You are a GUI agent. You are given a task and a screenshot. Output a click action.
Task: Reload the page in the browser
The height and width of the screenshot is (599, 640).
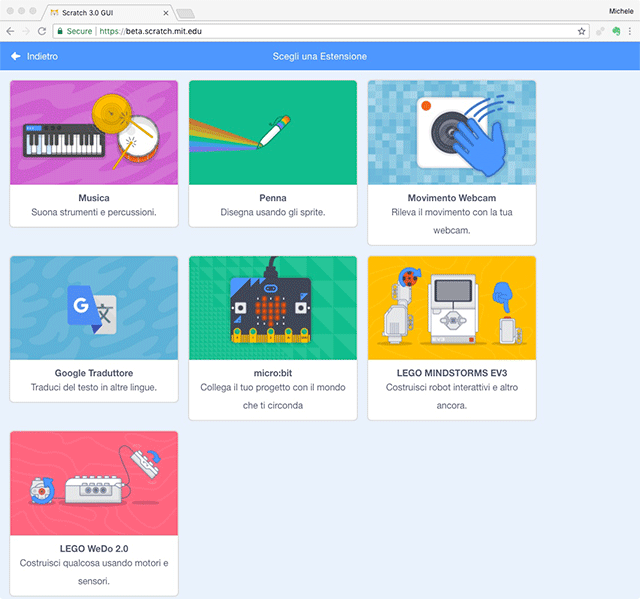[42, 32]
